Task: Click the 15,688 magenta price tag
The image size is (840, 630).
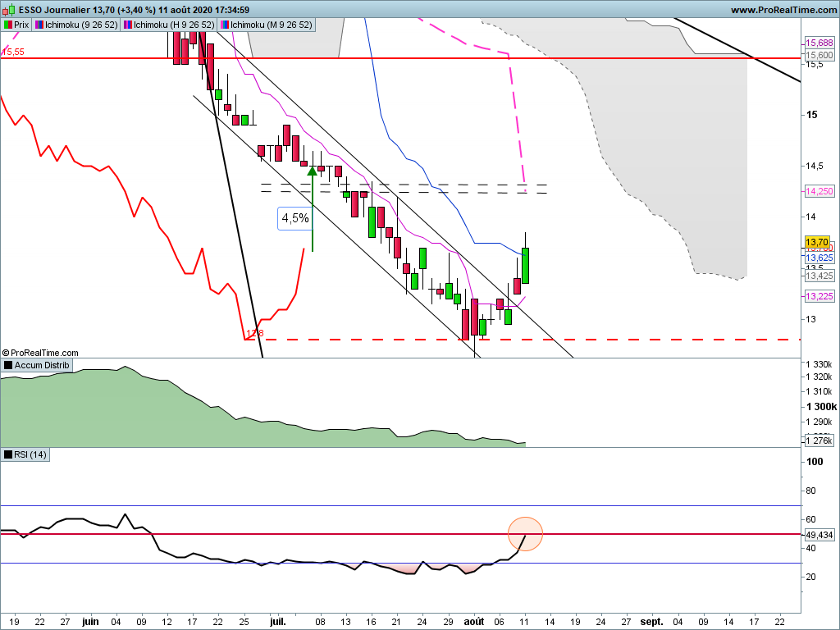Action: tap(819, 43)
